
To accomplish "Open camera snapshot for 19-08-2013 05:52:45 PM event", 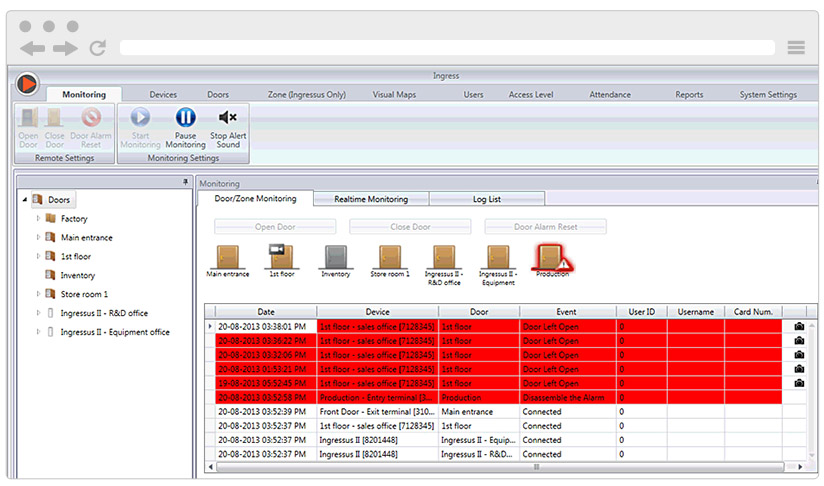I will 799,383.
